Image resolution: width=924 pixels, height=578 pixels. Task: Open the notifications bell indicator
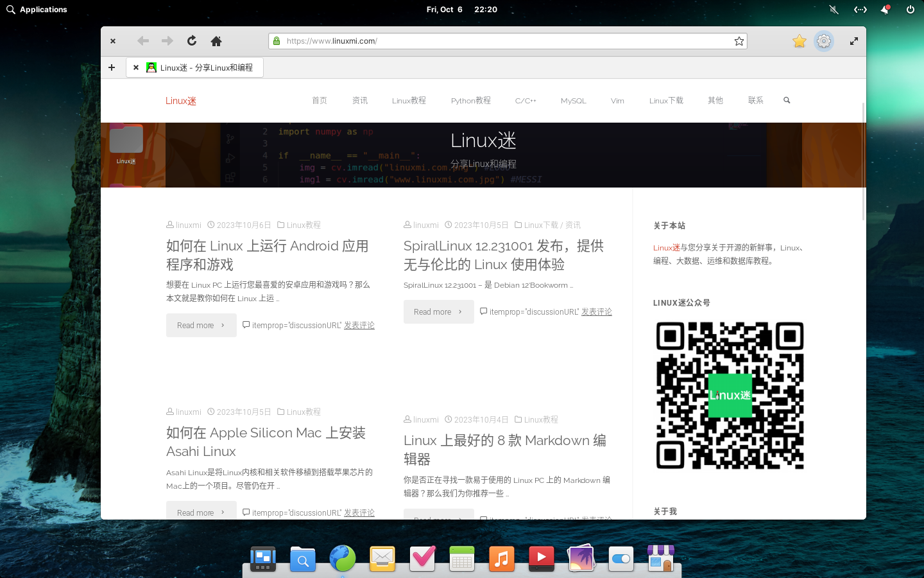tap(885, 10)
